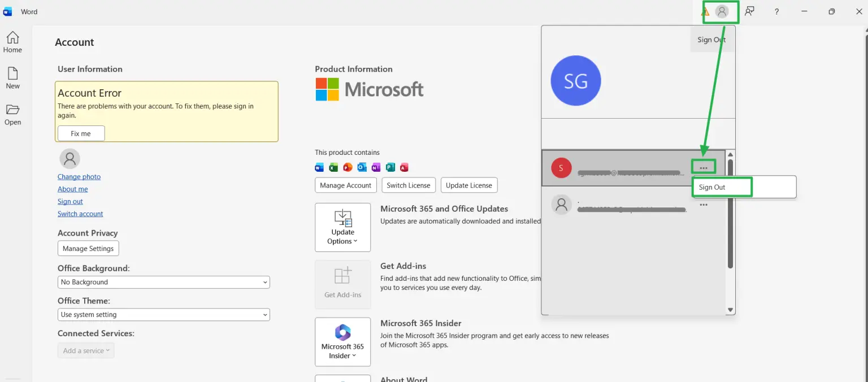Viewport: 868px width, 382px height.
Task: Click the Publisher app icon
Action: click(x=390, y=167)
